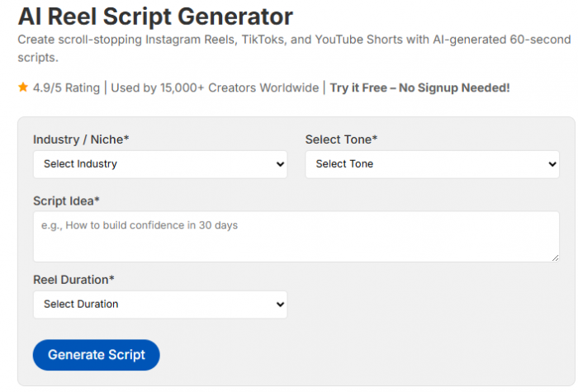Click the Generate Script button
Screen dimensions: 578x392
[97, 355]
